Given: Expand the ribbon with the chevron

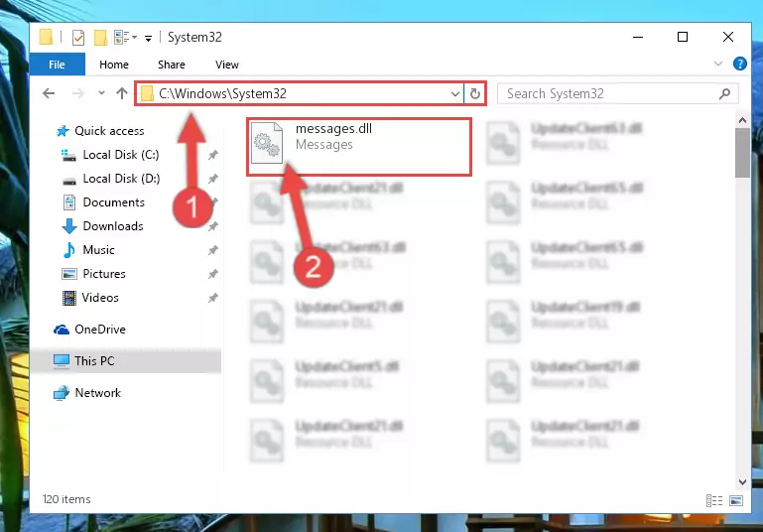Looking at the screenshot, I should point(717,64).
